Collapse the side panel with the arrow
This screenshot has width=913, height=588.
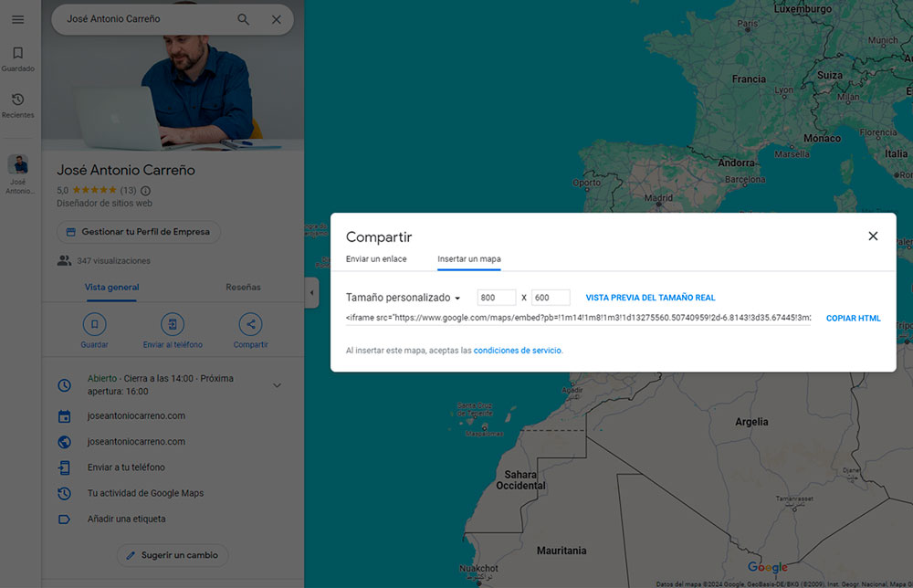click(311, 294)
